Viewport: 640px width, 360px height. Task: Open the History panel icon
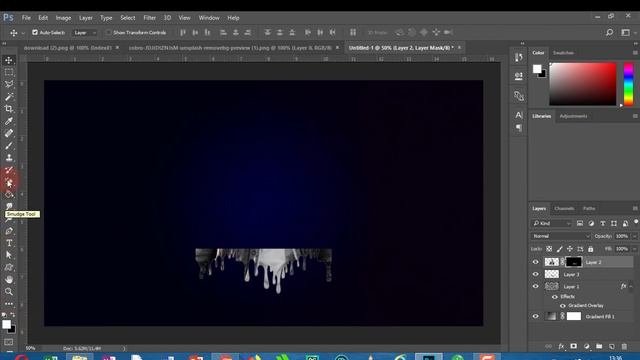tap(519, 57)
